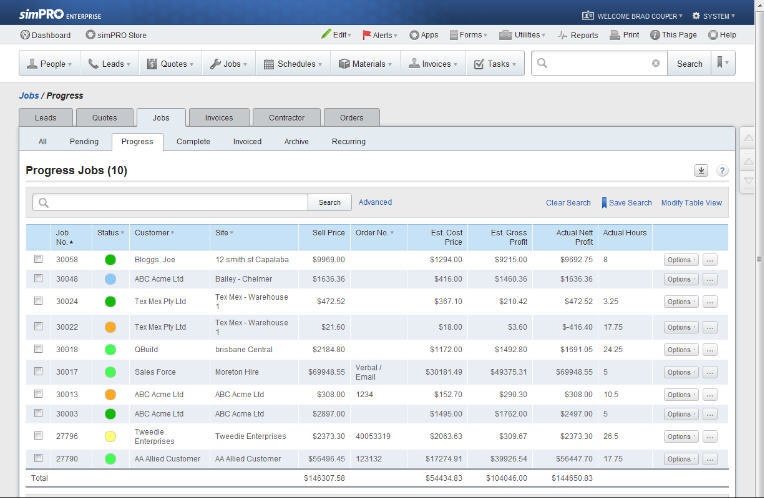Tick the checkbox for job 30024
The width and height of the screenshot is (764, 498).
tap(38, 301)
